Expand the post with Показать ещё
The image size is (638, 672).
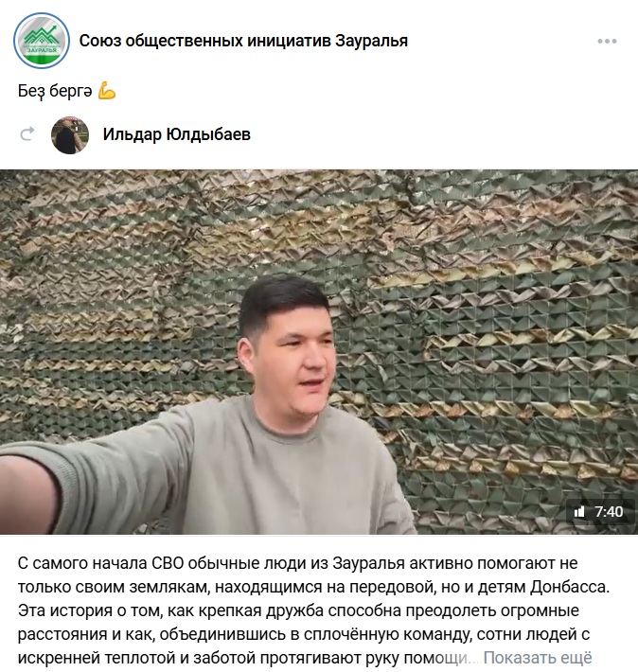pos(538,658)
